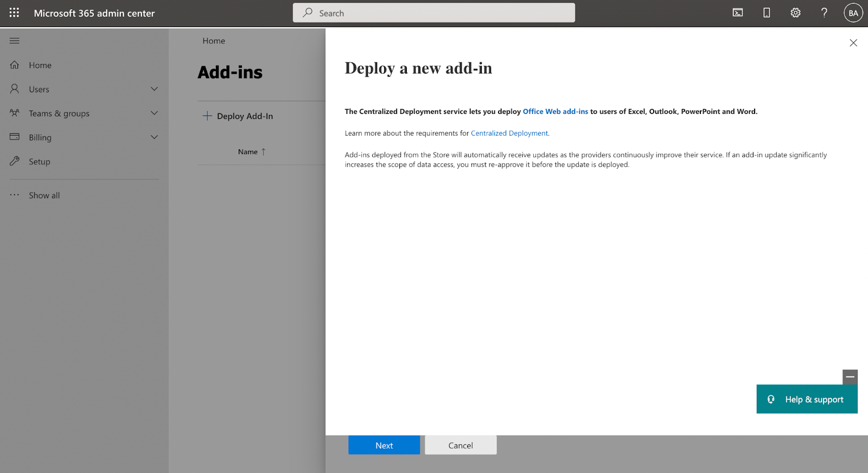Click the plus icon beside Deploy Add-In

[207, 116]
